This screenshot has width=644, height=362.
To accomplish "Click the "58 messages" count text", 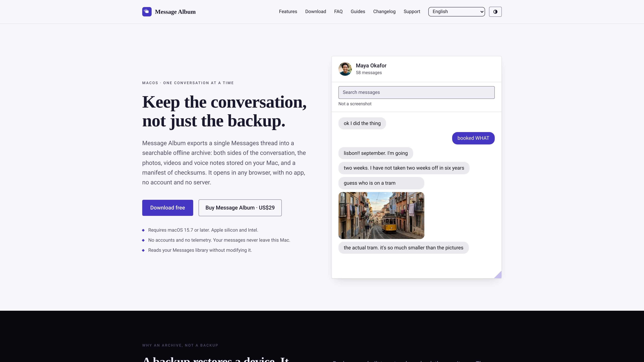I will click(369, 73).
